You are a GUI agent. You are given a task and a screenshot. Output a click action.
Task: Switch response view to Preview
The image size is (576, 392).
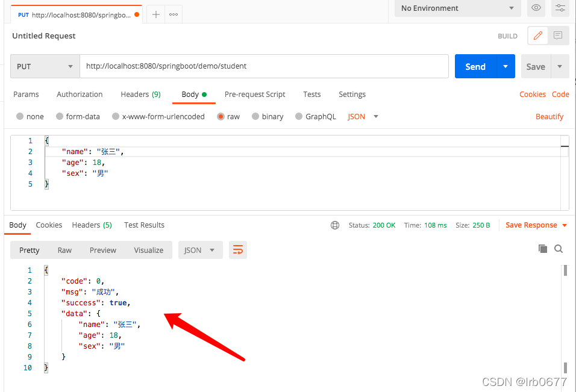click(103, 250)
